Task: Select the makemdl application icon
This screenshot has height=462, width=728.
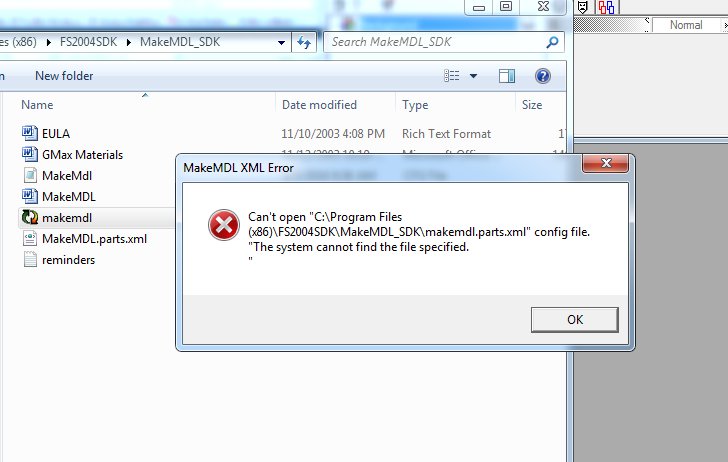Action: [x=30, y=217]
